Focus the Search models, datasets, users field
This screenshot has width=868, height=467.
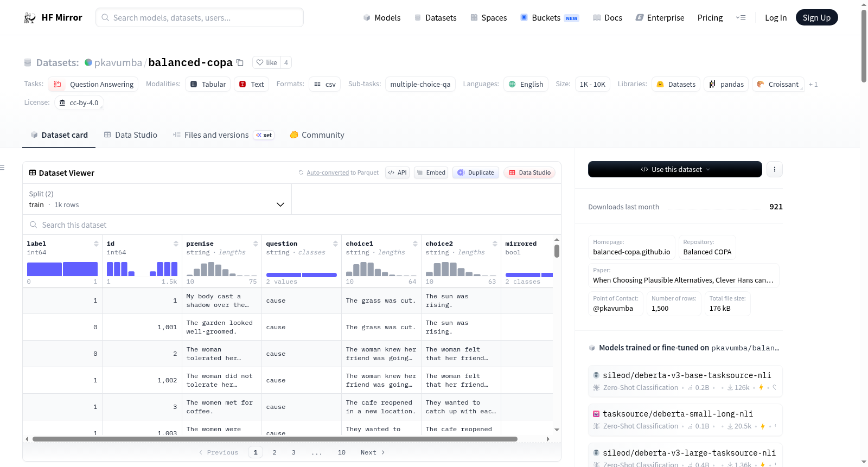(200, 17)
